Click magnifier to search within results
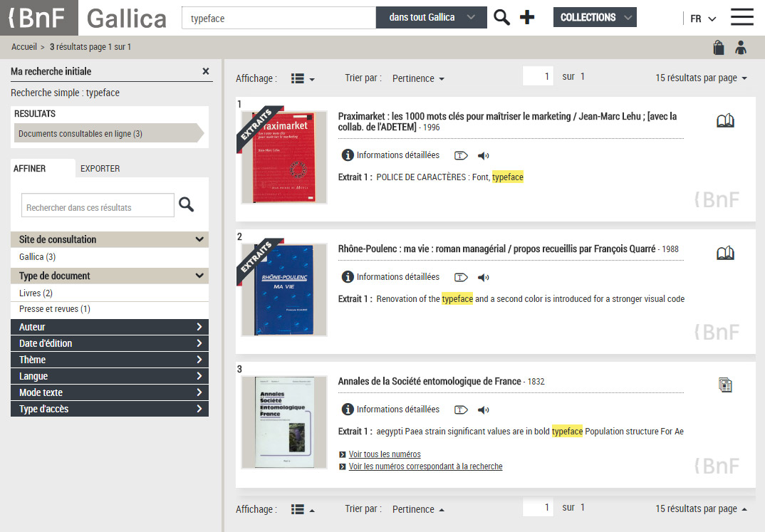 coord(187,204)
